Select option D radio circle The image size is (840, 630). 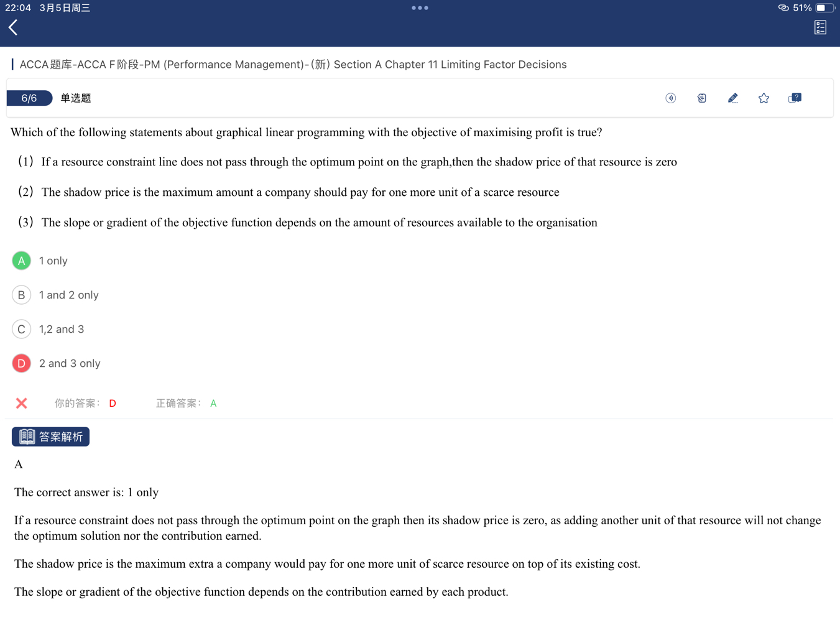coord(22,363)
